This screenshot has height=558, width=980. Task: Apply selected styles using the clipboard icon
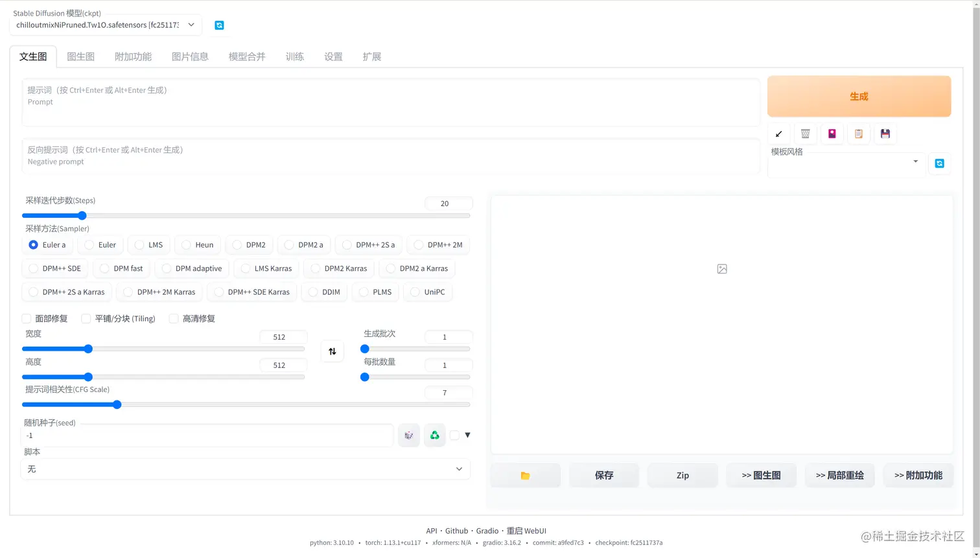click(858, 134)
